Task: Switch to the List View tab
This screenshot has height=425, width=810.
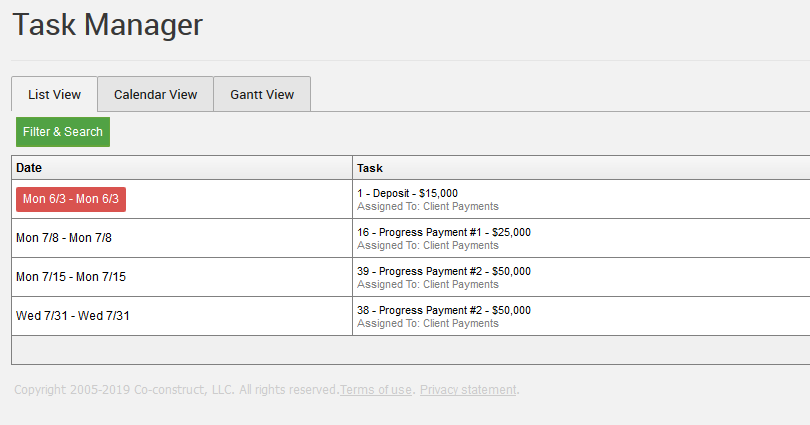Action: pyautogui.click(x=54, y=95)
